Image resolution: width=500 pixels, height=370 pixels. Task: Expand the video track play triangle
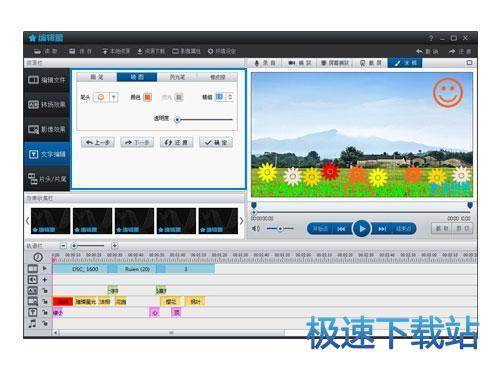coord(45,268)
